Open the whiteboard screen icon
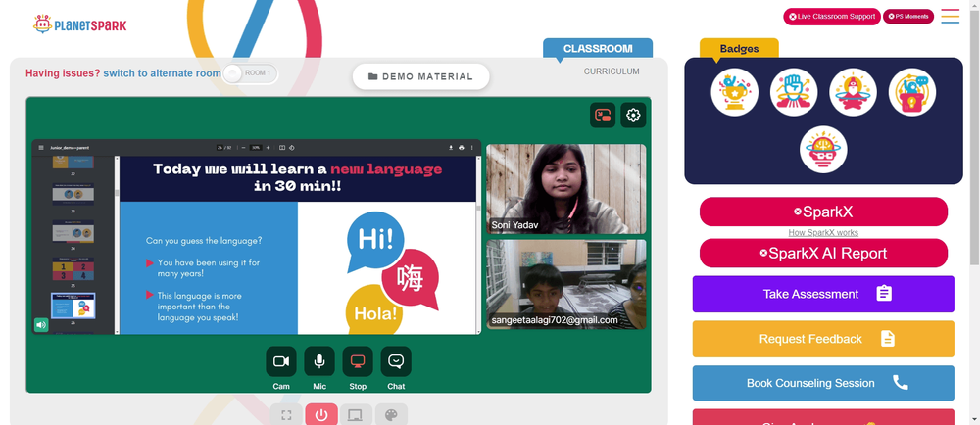 [x=357, y=415]
